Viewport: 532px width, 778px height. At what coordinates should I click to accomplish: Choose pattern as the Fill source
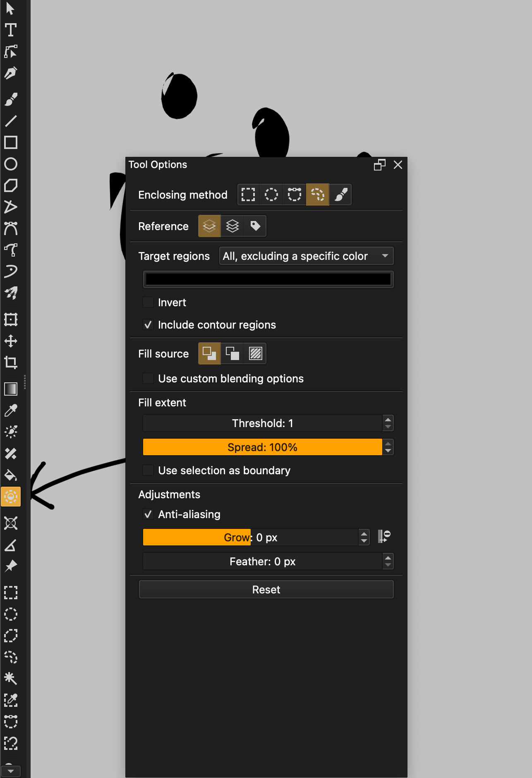[255, 353]
